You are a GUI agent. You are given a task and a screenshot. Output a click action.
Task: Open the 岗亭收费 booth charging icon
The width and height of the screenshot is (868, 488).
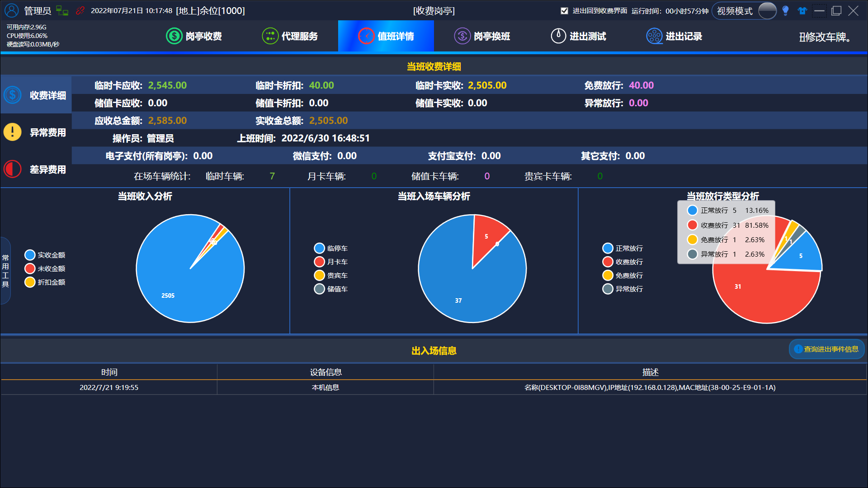click(174, 36)
